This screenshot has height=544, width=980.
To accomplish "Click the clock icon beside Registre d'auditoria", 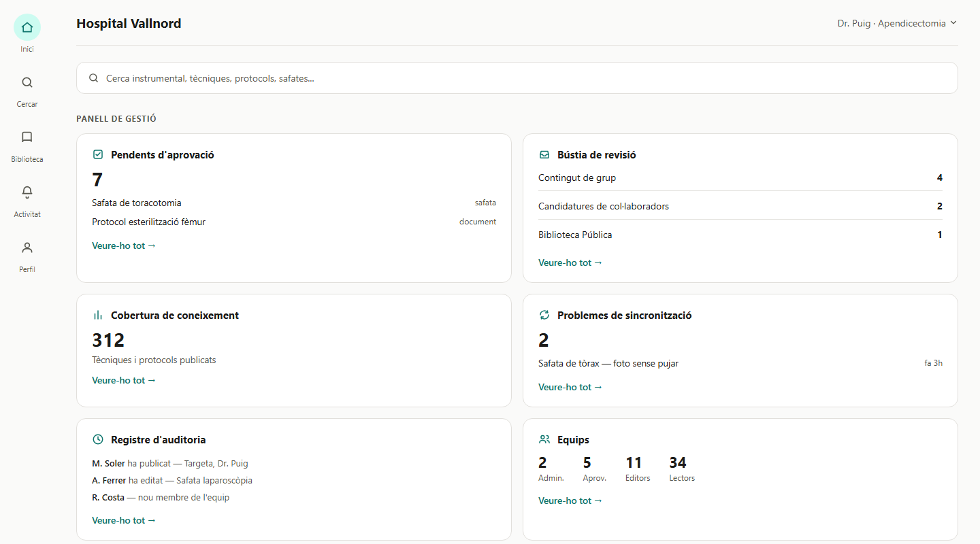I will point(98,440).
